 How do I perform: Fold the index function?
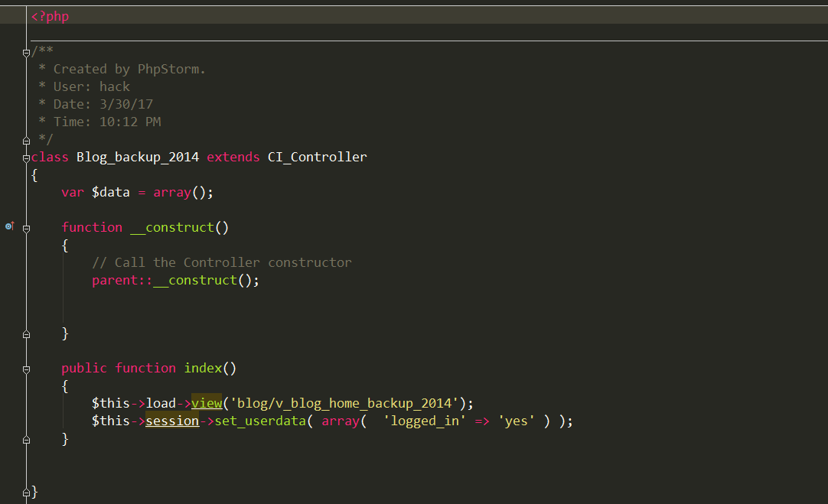[x=27, y=369]
